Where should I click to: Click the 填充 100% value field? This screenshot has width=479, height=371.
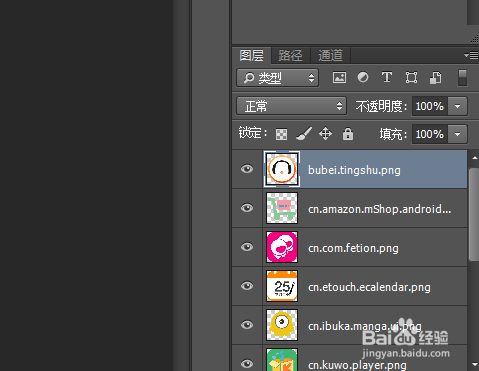click(430, 134)
